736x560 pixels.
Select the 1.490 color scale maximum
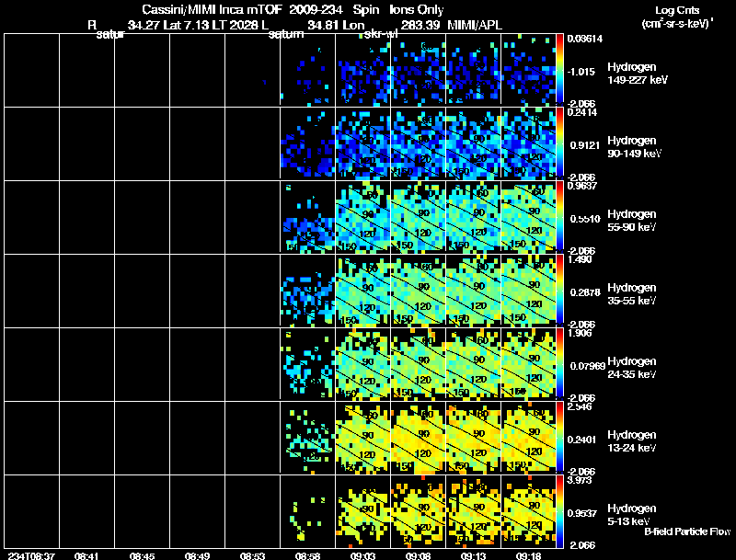580,259
